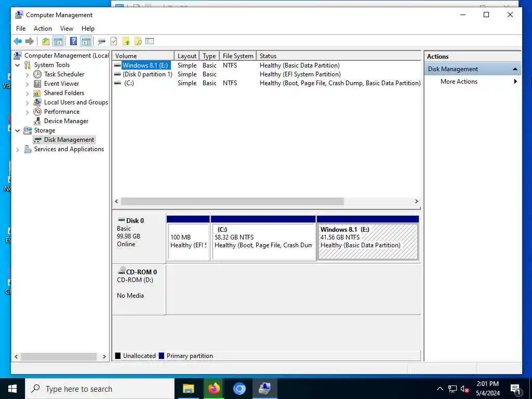Click the folder with green arrow icon
532x399 pixels.
coord(126,42)
